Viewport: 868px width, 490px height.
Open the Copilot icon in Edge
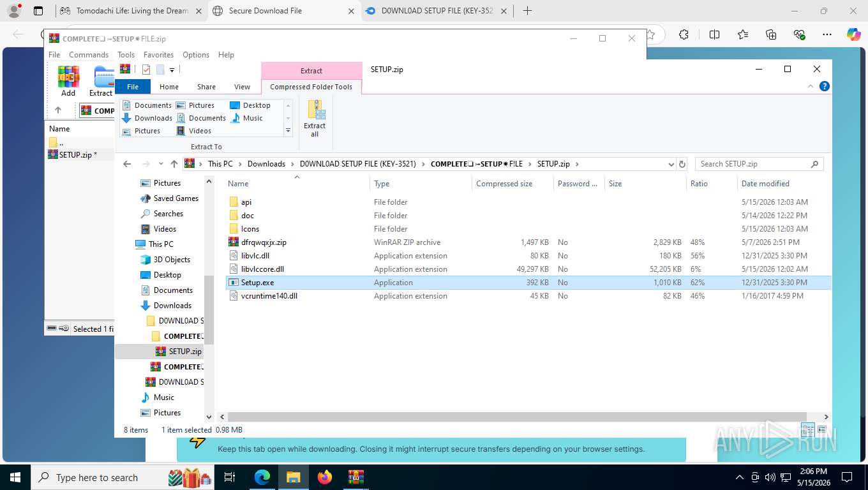click(x=853, y=34)
